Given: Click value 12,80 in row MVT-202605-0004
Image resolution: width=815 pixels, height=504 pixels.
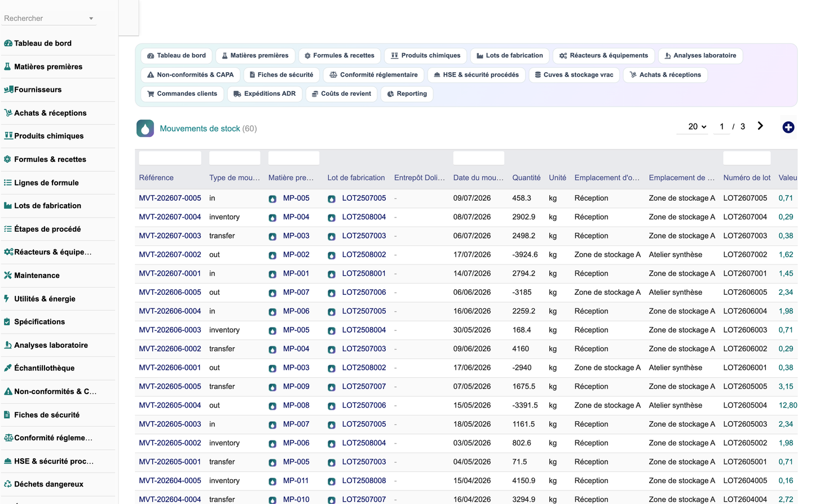Looking at the screenshot, I should point(788,405).
